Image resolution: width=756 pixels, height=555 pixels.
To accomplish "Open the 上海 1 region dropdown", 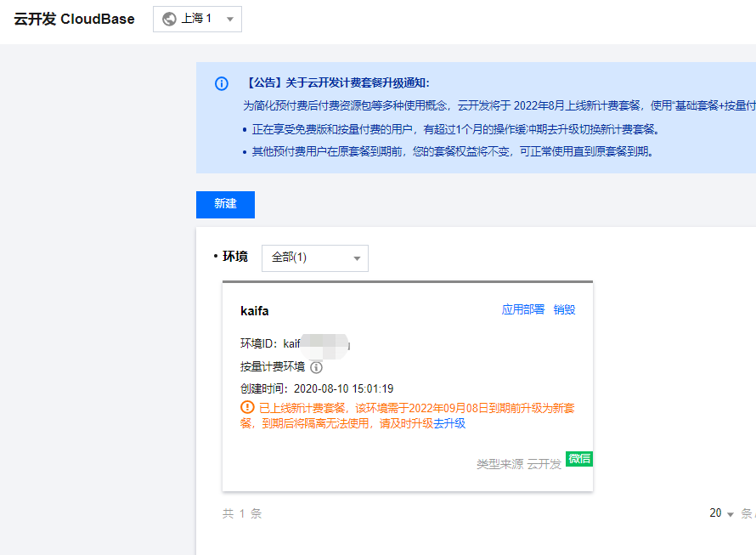I will pyautogui.click(x=197, y=20).
